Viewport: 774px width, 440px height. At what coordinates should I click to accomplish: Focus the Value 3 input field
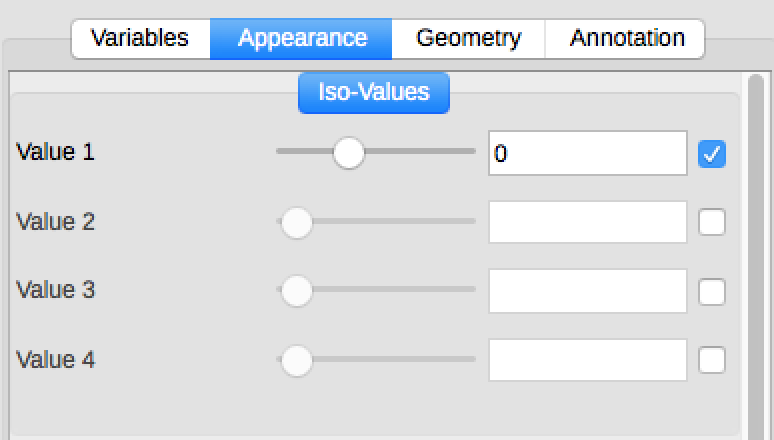pyautogui.click(x=587, y=291)
